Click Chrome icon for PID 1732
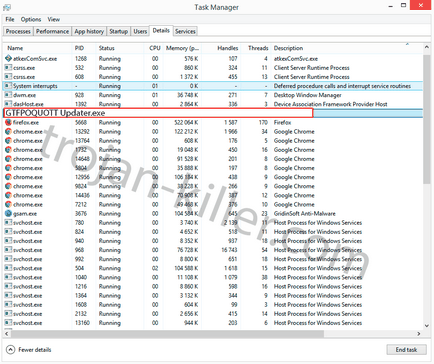Viewport: 434px width, 364px height. point(8,150)
